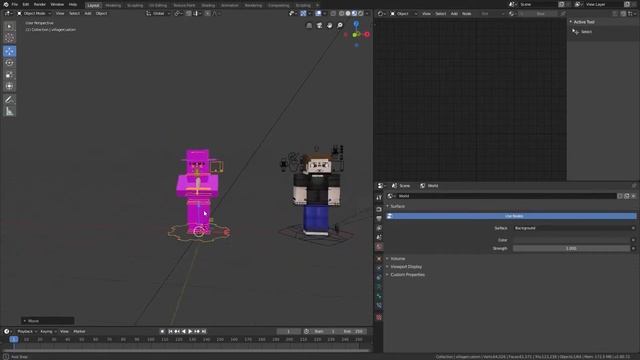Image resolution: width=640 pixels, height=360 pixels.
Task: Open the Object properties tab
Action: click(379, 258)
